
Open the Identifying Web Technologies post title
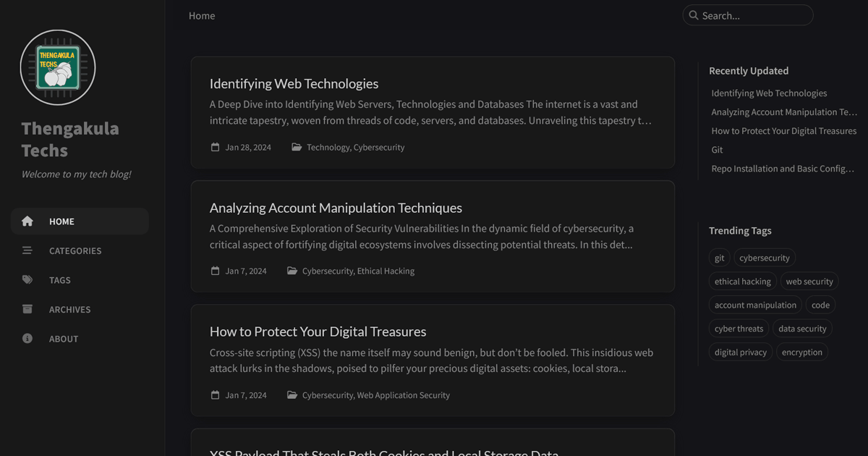coord(294,84)
